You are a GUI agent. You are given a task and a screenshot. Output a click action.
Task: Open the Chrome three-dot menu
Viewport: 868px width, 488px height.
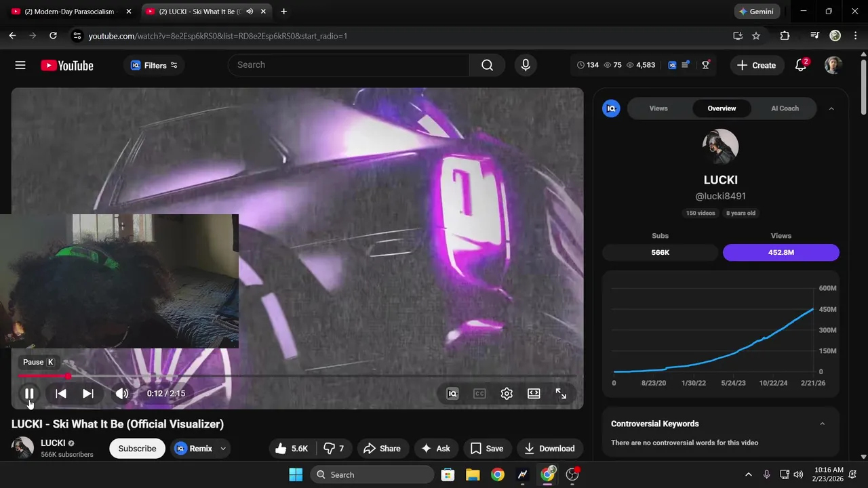tap(855, 36)
